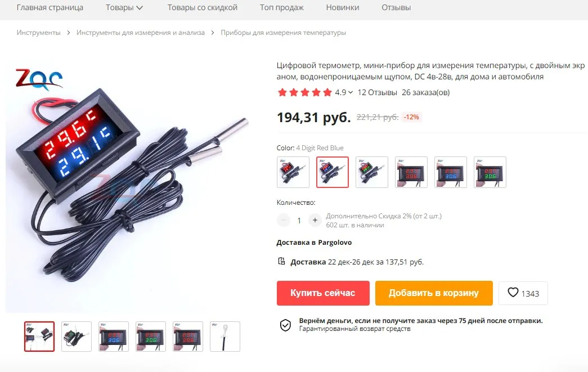This screenshot has height=372, width=588.
Task: Click the five-star rating icons
Action: click(304, 92)
